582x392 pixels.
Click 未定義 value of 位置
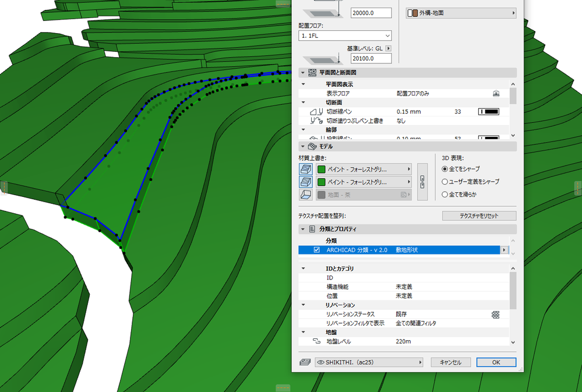point(404,296)
